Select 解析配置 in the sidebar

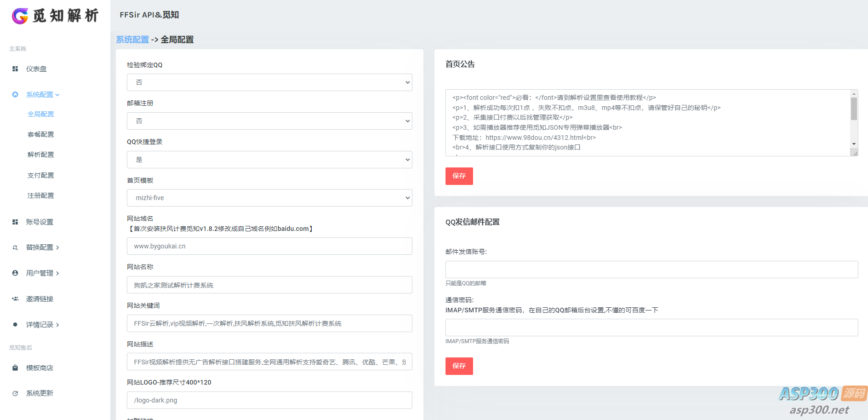[41, 155]
